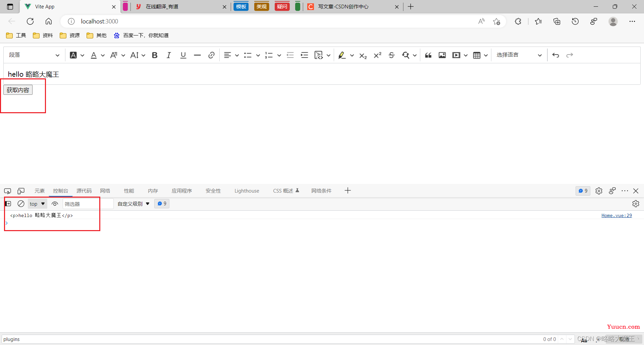Open a new browser tab
The image size is (644, 345).
[411, 7]
